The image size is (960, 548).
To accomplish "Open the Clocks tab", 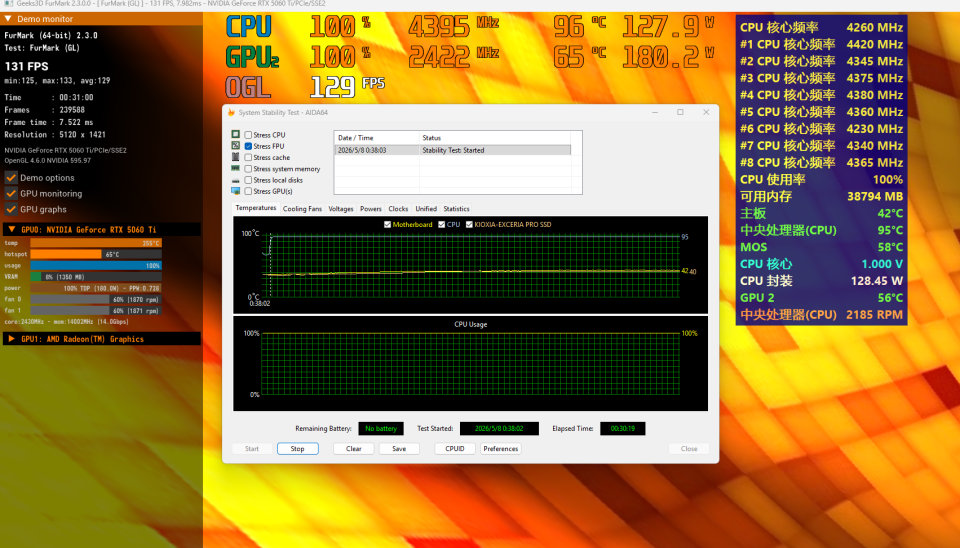I will coord(398,209).
